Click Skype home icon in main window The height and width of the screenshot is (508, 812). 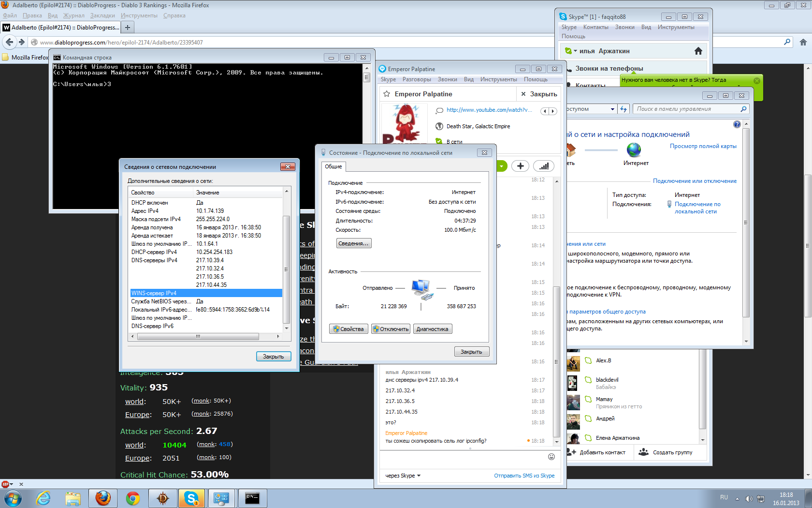698,51
